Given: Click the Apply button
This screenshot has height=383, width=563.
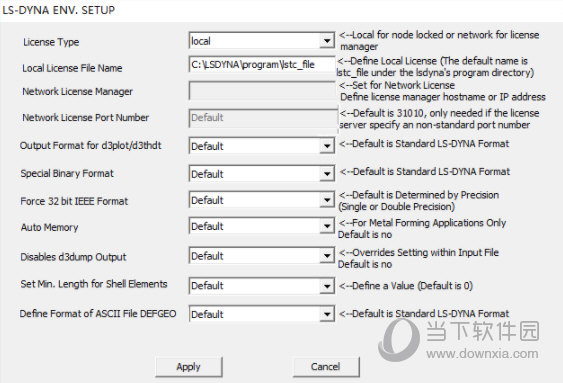Looking at the screenshot, I should [189, 366].
